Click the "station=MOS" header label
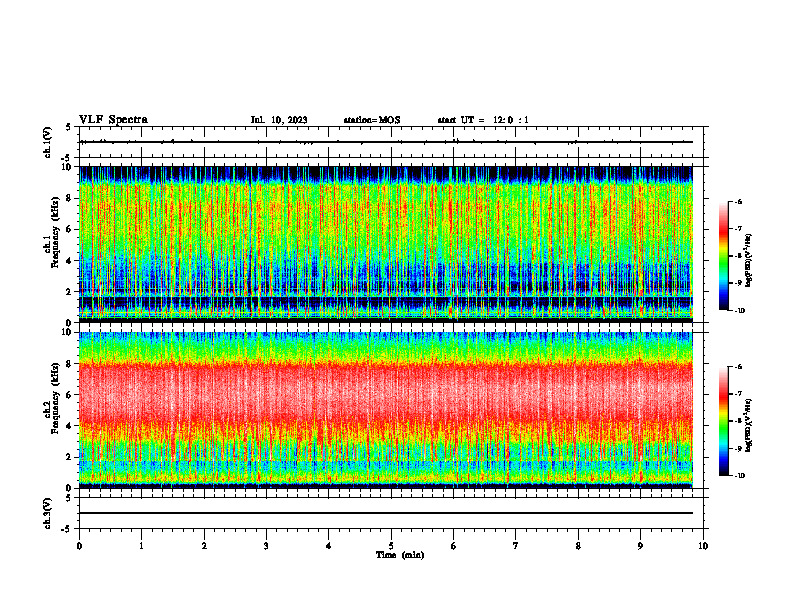 coord(372,120)
